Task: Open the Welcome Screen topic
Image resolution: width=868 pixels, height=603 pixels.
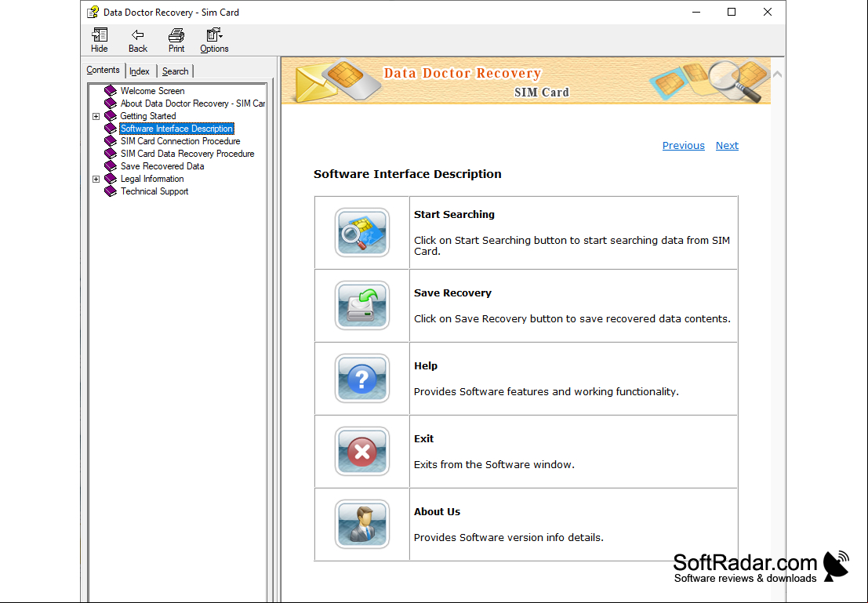Action: point(153,91)
